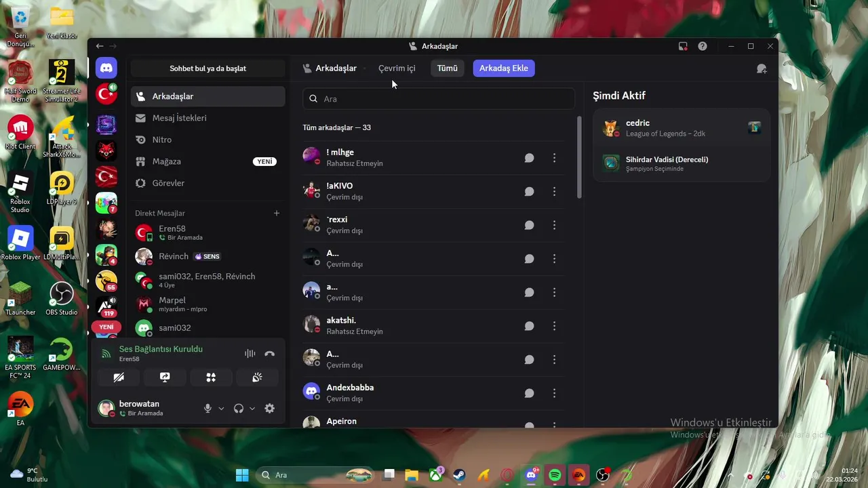This screenshot has width=868, height=488.
Task: Open Windows Start menu
Action: pyautogui.click(x=242, y=475)
